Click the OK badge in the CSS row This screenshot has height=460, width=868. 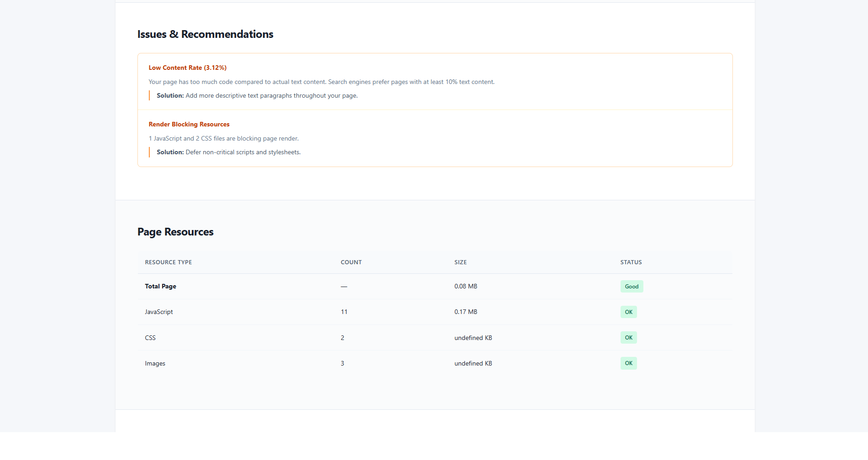[628, 338]
